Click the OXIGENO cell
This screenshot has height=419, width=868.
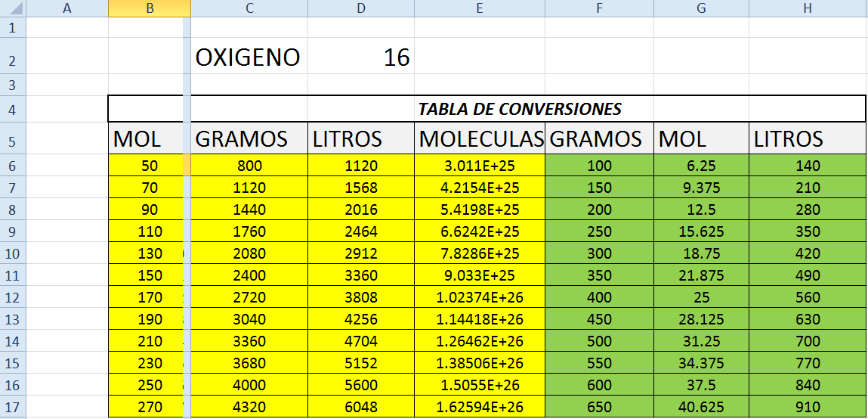coord(249,57)
